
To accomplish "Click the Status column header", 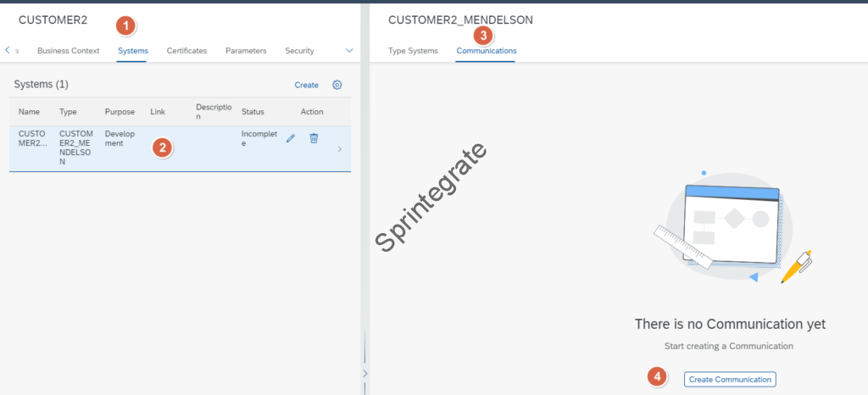I will pyautogui.click(x=253, y=112).
